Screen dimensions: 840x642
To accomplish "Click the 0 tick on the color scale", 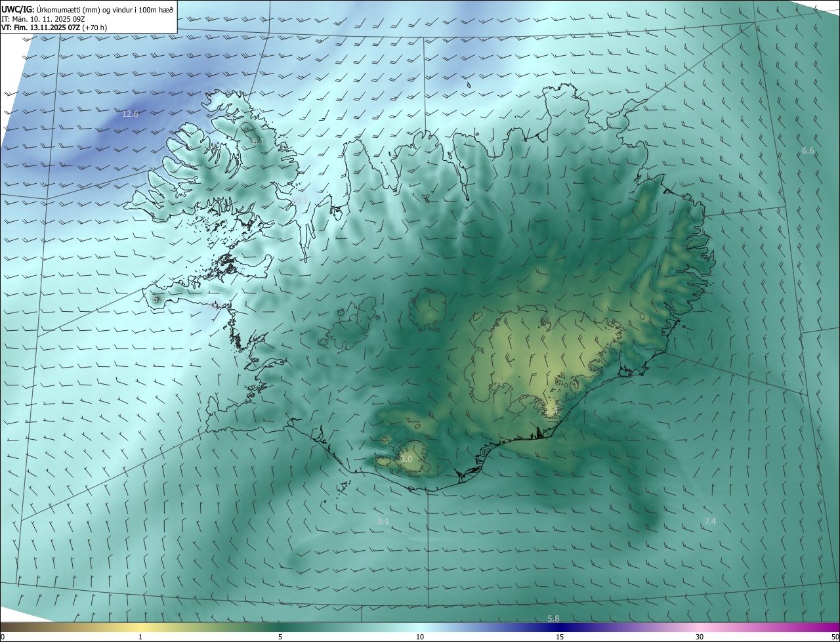I will click(x=3, y=637).
